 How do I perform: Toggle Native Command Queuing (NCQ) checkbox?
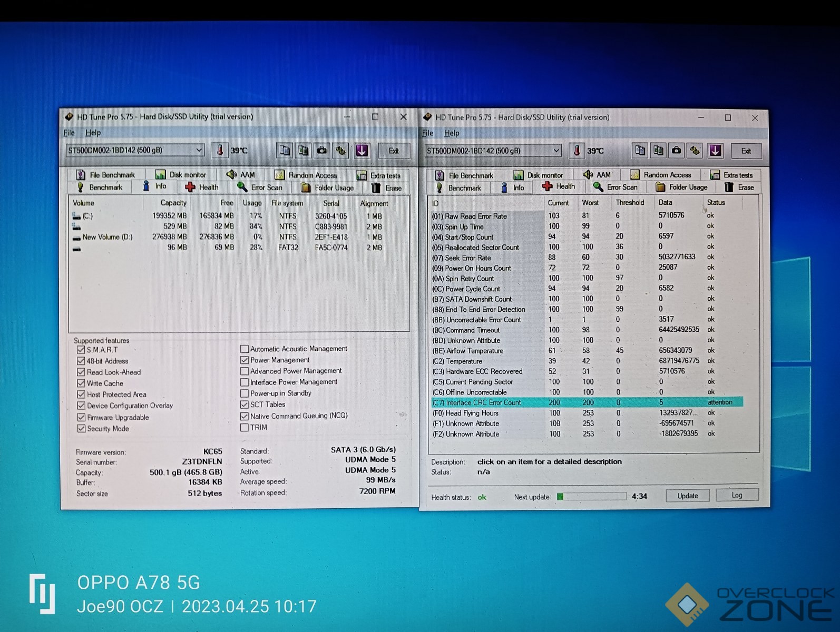(244, 416)
